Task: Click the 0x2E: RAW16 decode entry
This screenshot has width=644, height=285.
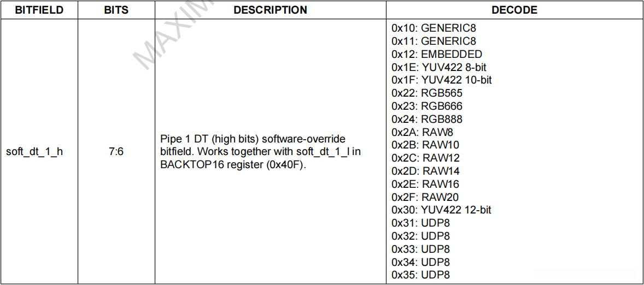Action: tap(425, 184)
